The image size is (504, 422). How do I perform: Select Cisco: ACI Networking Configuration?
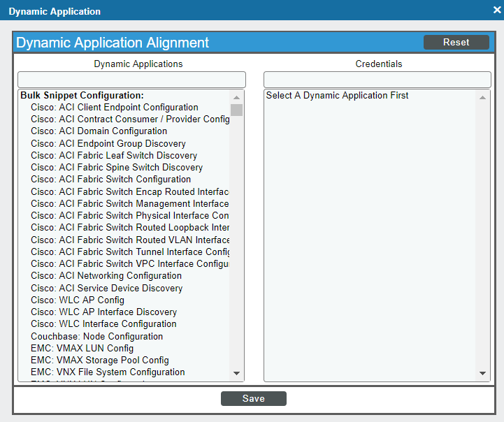click(106, 276)
